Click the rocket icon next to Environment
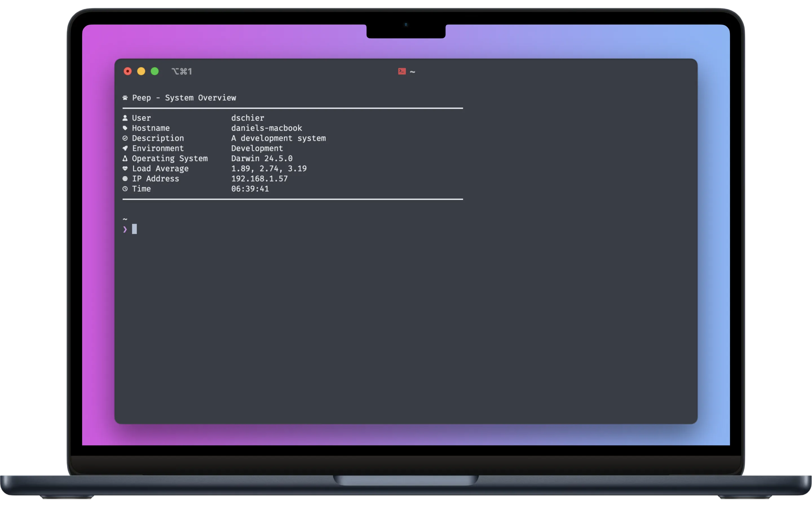The width and height of the screenshot is (812, 507). (125, 148)
